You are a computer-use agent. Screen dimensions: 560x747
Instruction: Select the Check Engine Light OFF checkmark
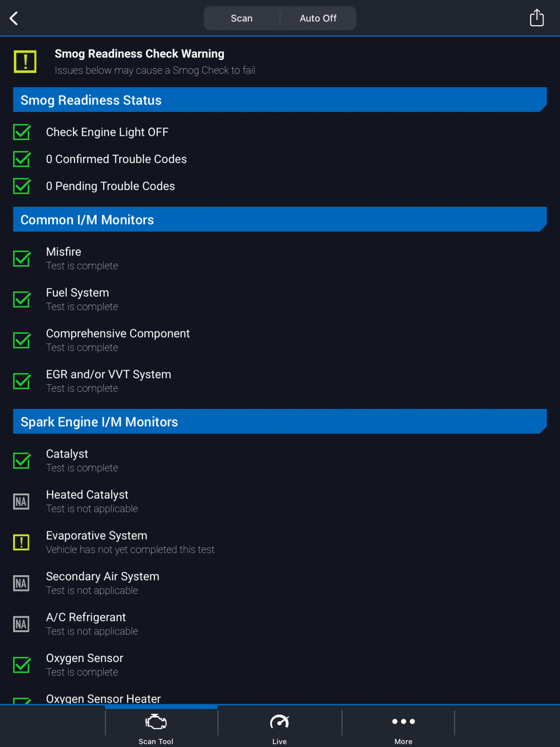tap(22, 132)
